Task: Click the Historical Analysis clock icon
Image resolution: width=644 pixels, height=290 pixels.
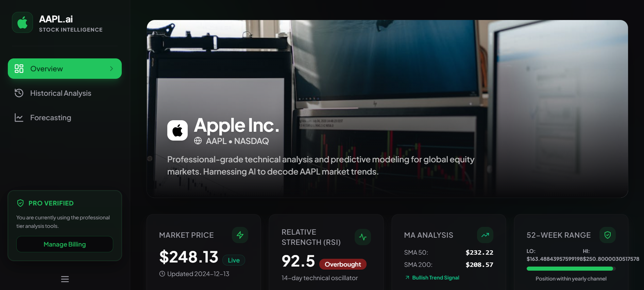Action: pyautogui.click(x=19, y=93)
